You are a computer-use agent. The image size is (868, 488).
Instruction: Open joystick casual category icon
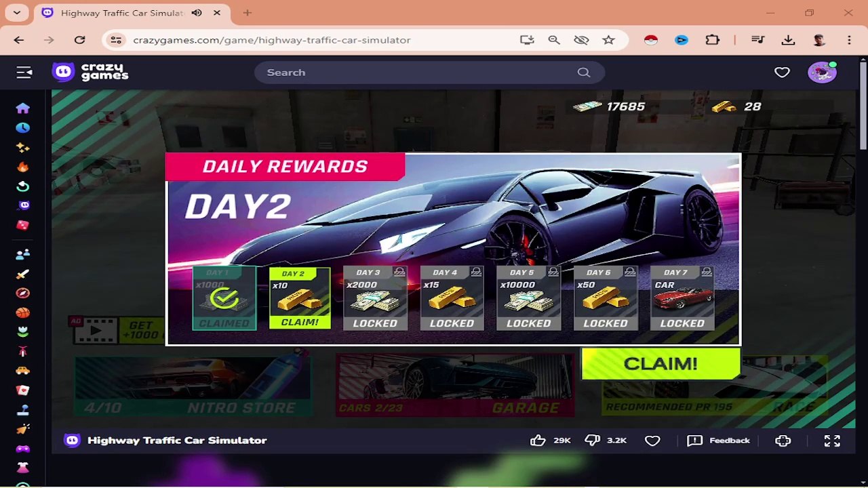pos(23,410)
